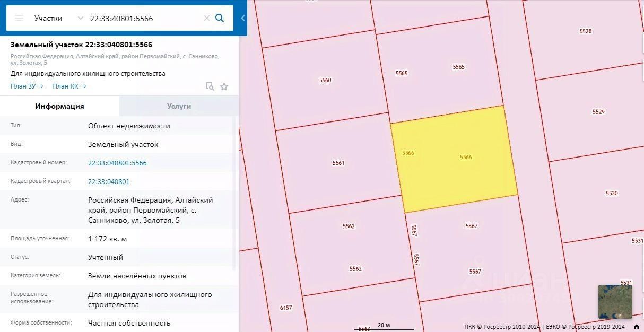The image size is (644, 332).
Task: Switch to the Информация tab
Action: click(60, 106)
